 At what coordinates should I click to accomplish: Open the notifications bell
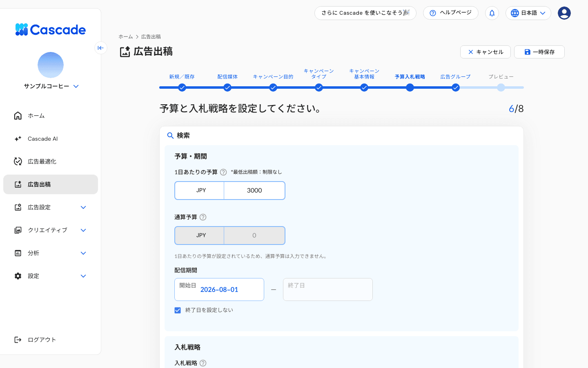click(x=492, y=13)
